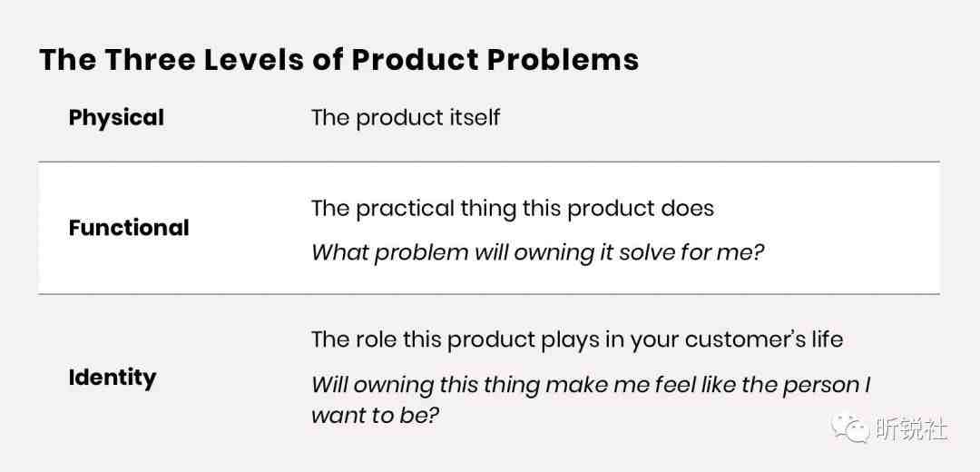Click the white highlighted Functional row background
This screenshot has height=472, width=980.
[x=489, y=228]
